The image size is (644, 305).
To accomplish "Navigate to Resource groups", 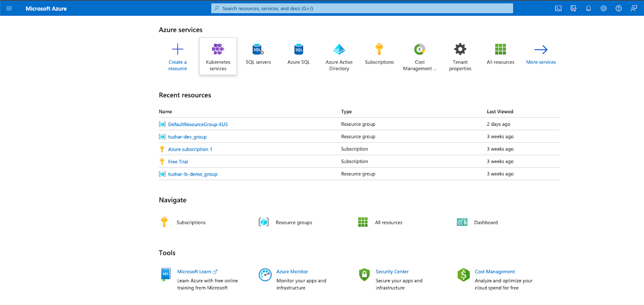I will [285, 222].
